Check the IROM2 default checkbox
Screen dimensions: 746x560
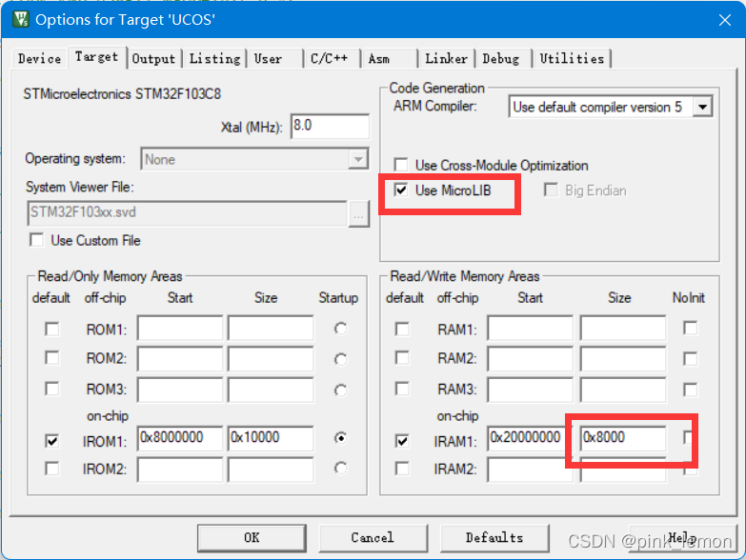pos(51,469)
